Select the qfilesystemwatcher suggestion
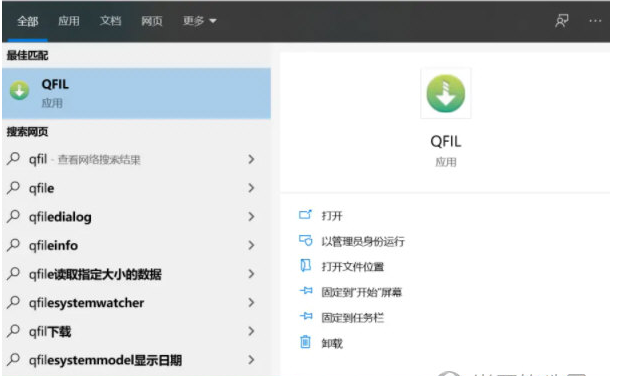637x376 pixels. click(136, 303)
